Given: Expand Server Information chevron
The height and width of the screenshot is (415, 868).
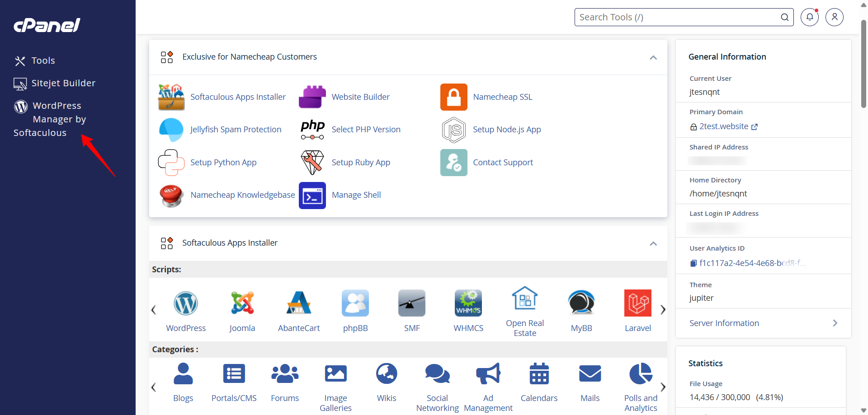Looking at the screenshot, I should pyautogui.click(x=835, y=323).
